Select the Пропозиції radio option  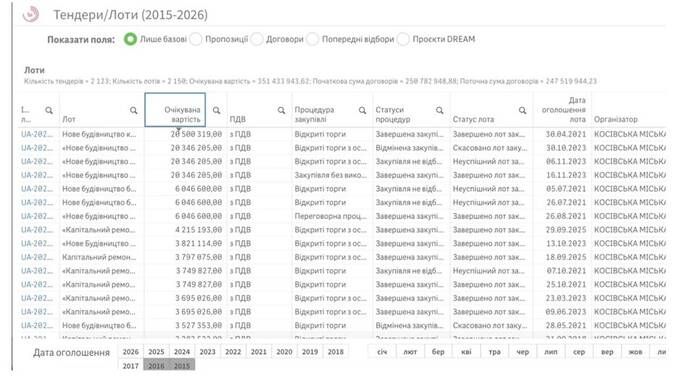(196, 39)
